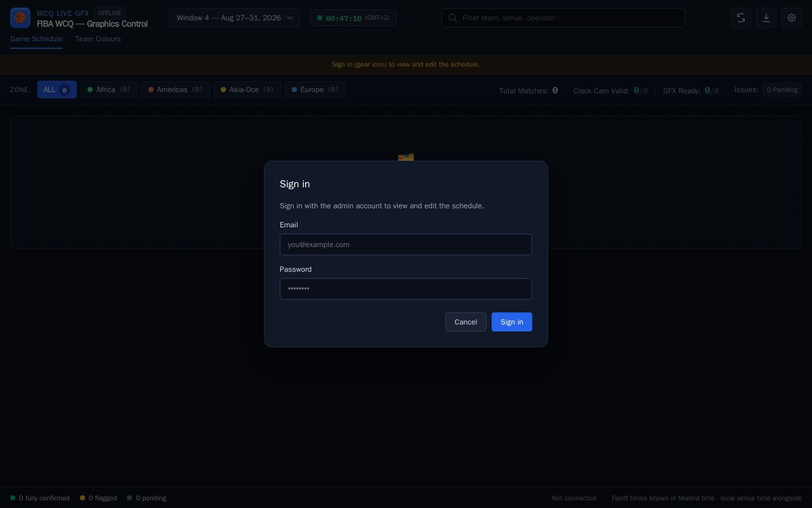The image size is (812, 508).
Task: Open settings with the gear icon
Action: (x=792, y=18)
